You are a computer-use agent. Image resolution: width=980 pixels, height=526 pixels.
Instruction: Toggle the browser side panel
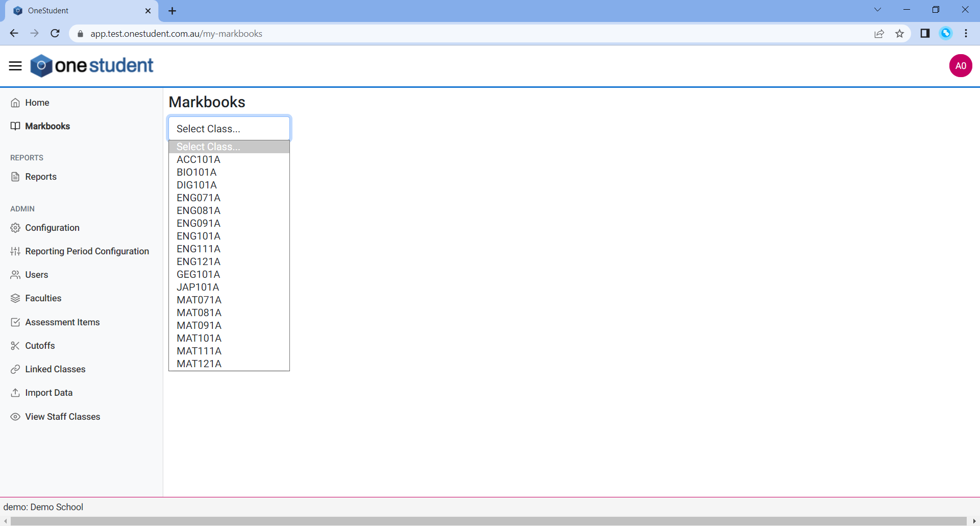[924, 33]
